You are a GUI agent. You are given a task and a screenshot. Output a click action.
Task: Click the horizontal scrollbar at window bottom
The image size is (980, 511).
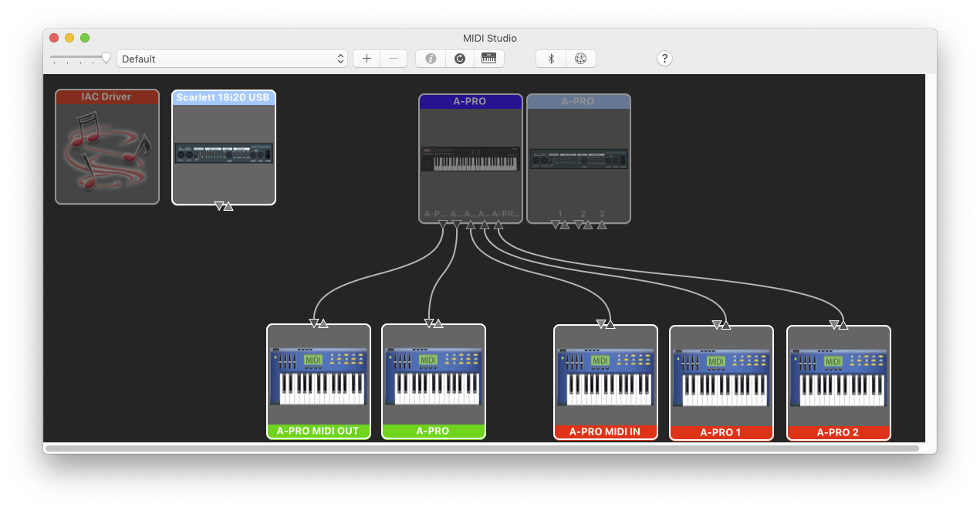(482, 448)
